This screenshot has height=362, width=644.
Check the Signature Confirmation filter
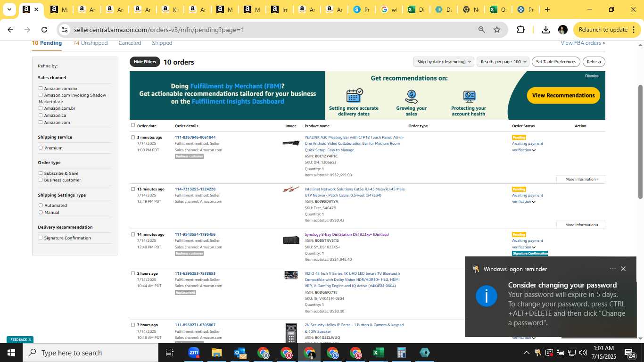(x=41, y=238)
